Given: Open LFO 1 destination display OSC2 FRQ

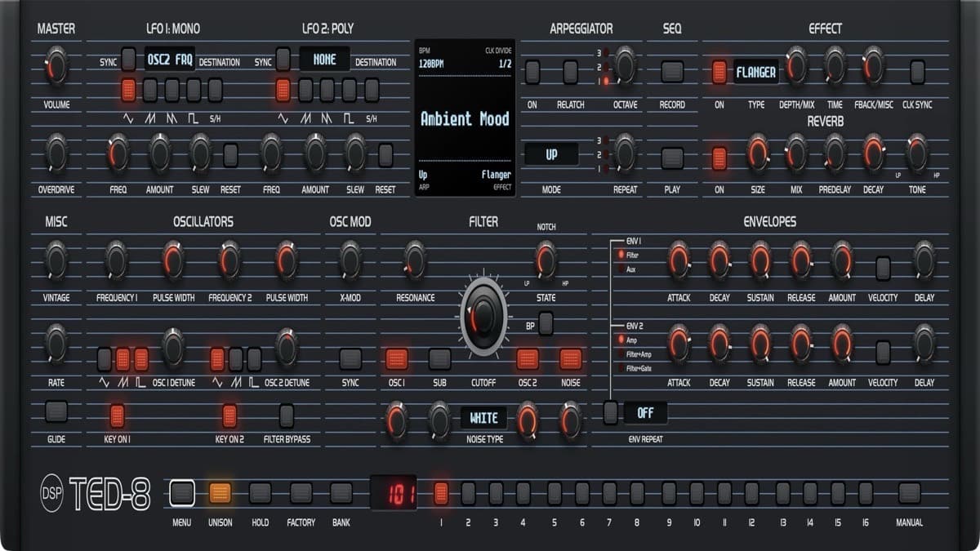Looking at the screenshot, I should [x=169, y=60].
